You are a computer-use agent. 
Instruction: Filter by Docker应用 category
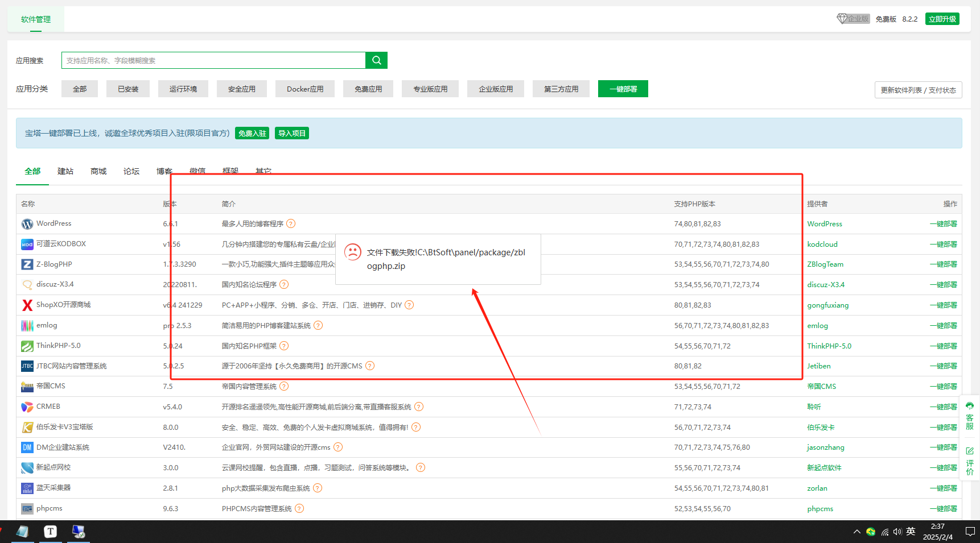point(305,89)
